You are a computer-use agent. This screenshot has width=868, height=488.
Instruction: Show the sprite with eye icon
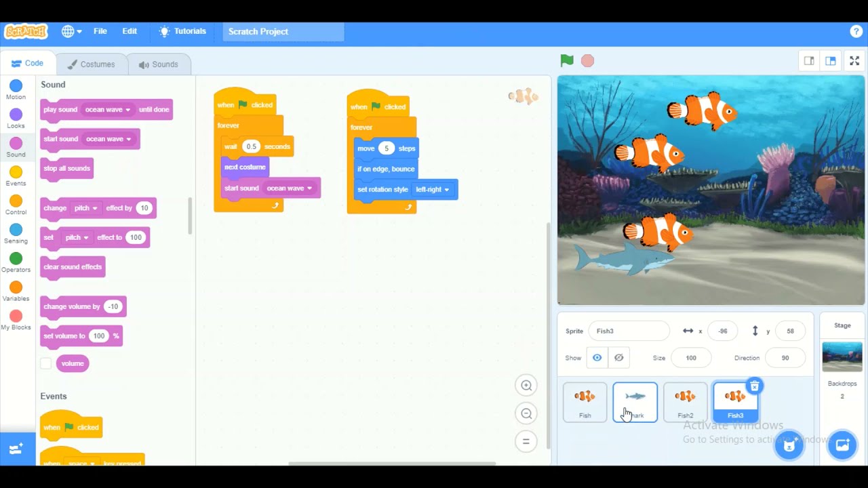pyautogui.click(x=597, y=358)
